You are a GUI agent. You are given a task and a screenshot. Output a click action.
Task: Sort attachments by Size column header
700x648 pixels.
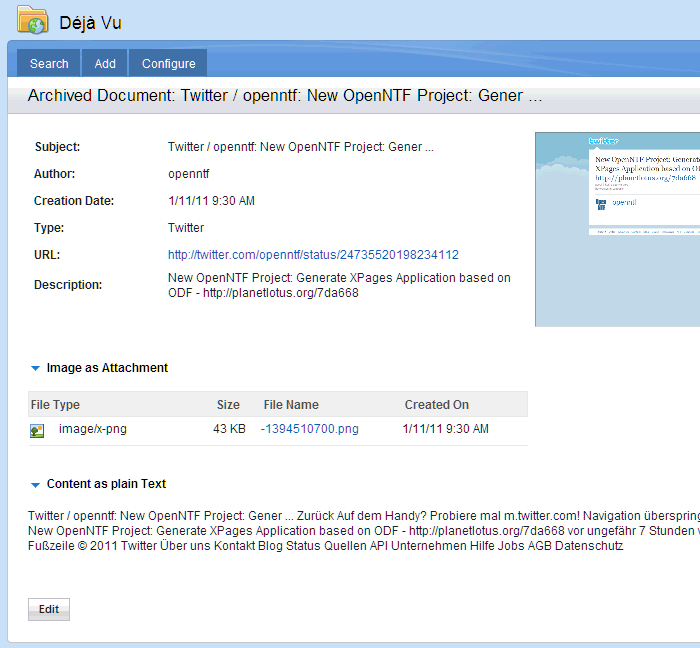[228, 405]
